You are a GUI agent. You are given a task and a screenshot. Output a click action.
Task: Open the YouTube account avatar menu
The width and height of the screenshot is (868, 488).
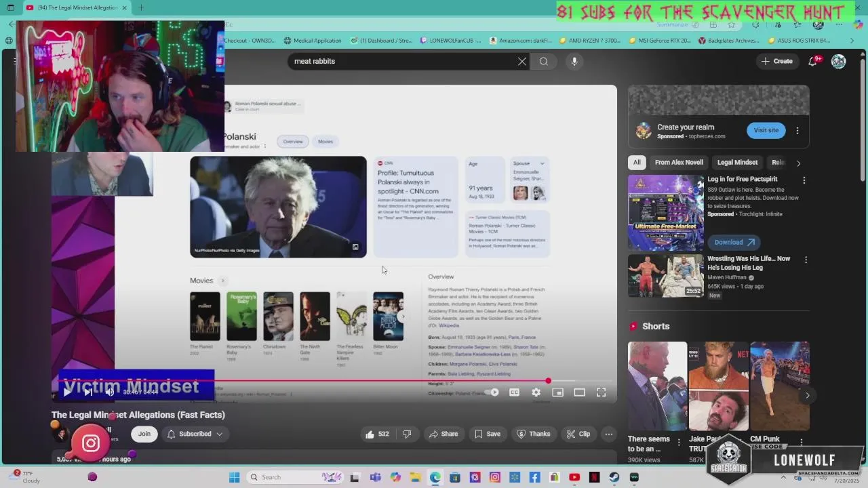tap(839, 61)
